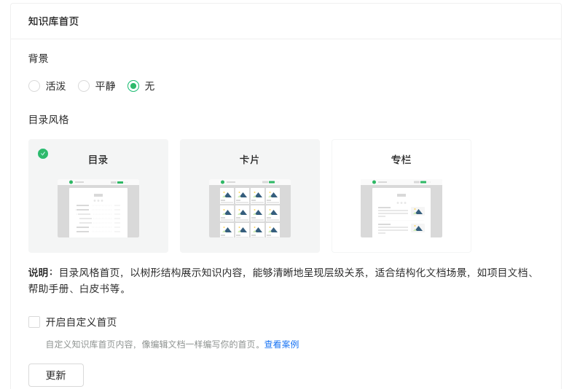Select the 无 background radio button
Image resolution: width=588 pixels, height=389 pixels.
pos(133,86)
